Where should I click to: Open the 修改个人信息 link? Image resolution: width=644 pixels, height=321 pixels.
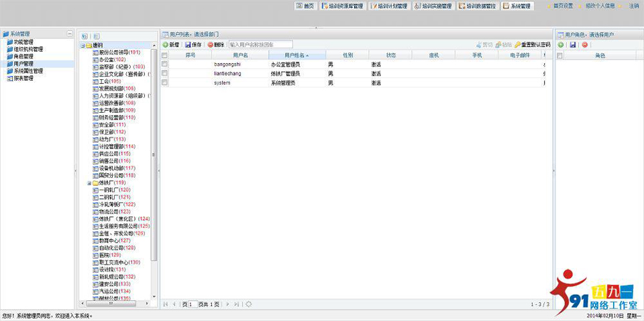click(x=599, y=6)
